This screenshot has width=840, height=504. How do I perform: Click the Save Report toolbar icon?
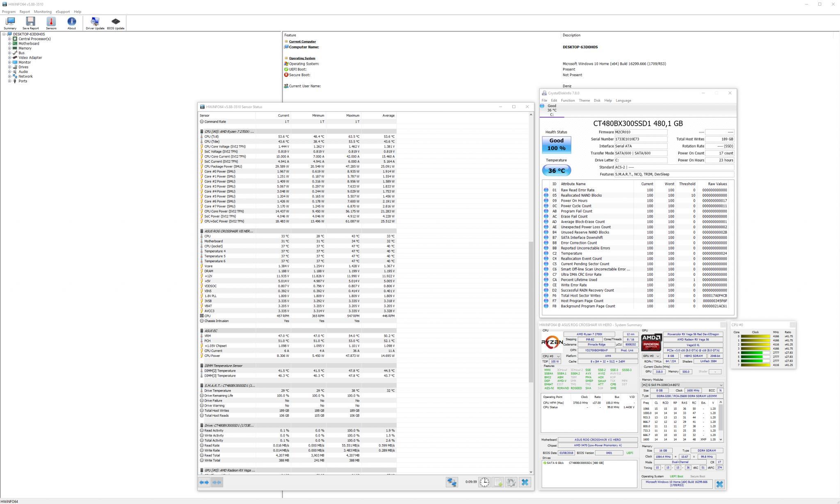pyautogui.click(x=30, y=23)
